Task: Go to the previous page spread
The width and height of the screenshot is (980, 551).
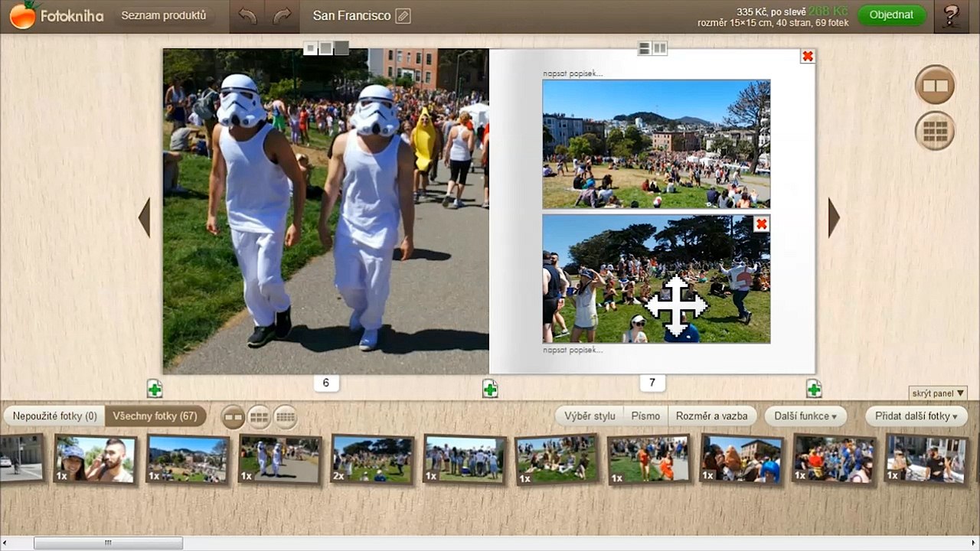Action: point(144,217)
